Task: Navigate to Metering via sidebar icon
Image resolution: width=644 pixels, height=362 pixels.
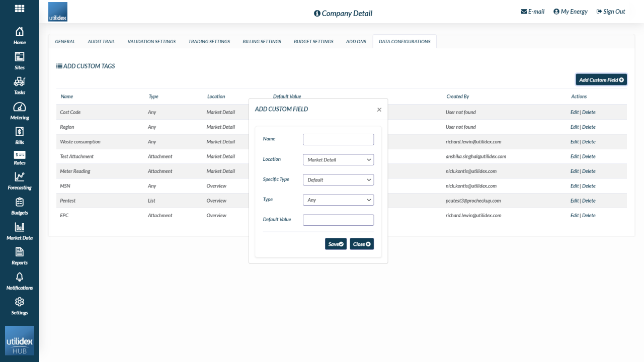Action: [19, 107]
